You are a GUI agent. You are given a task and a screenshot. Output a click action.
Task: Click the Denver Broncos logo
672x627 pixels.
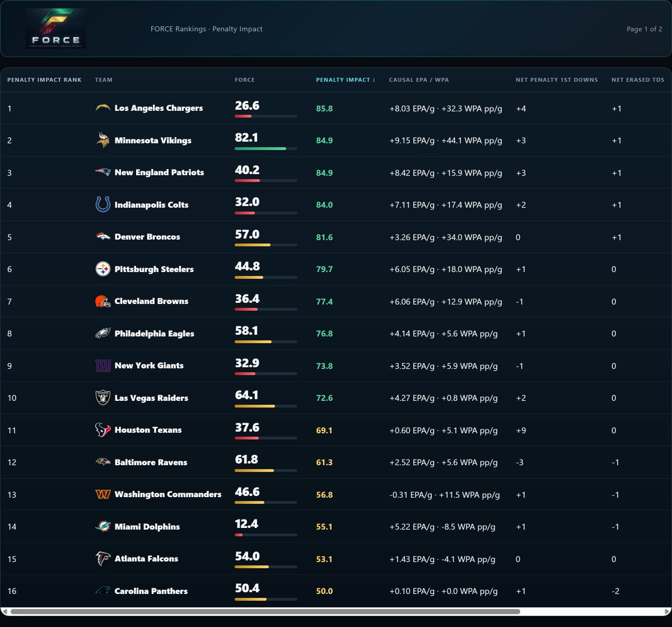click(x=103, y=237)
